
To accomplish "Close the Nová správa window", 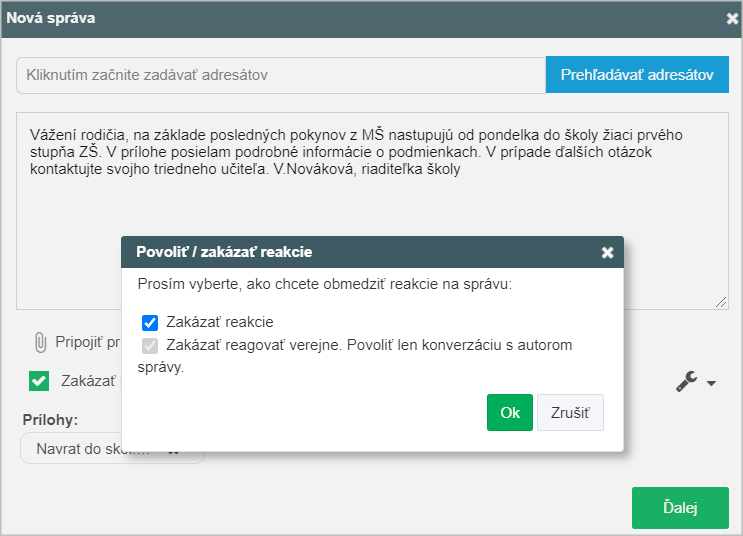I will point(732,18).
